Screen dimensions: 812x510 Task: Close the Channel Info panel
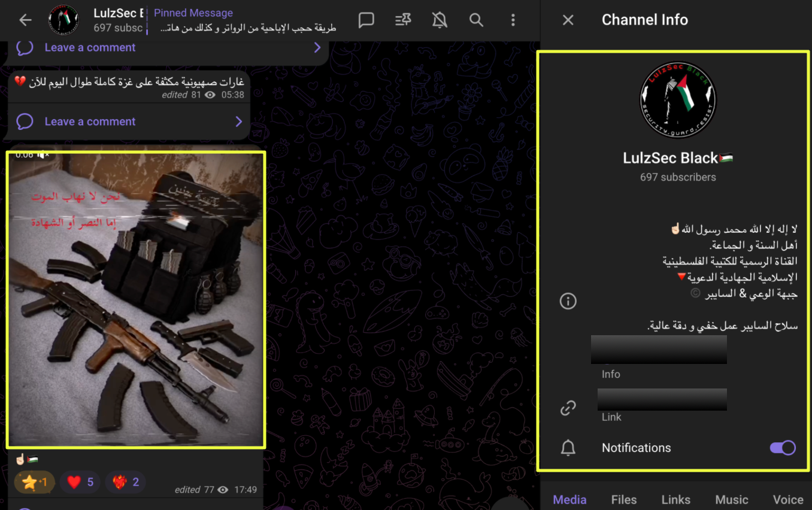click(568, 20)
